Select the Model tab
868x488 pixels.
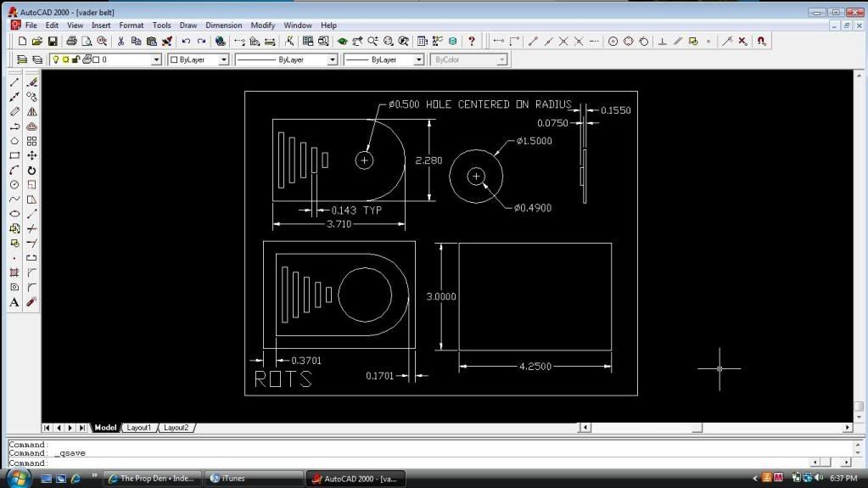pyautogui.click(x=105, y=428)
